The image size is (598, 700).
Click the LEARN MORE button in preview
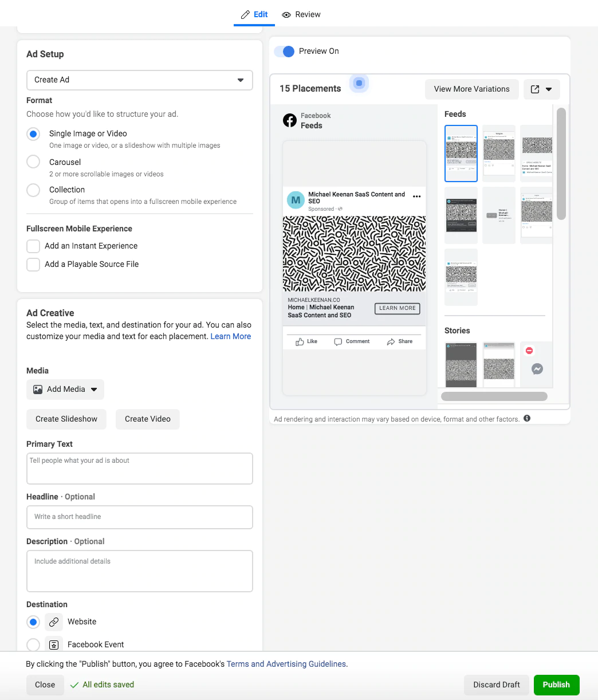pos(398,308)
